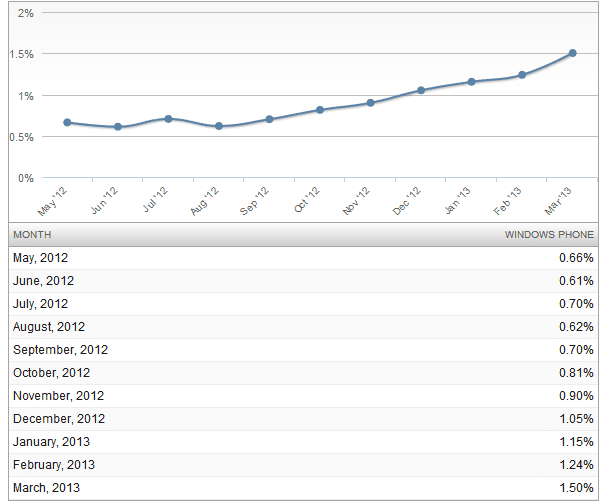The image size is (605, 502).
Task: Click the Nov '12 data point on chart
Action: pos(370,103)
